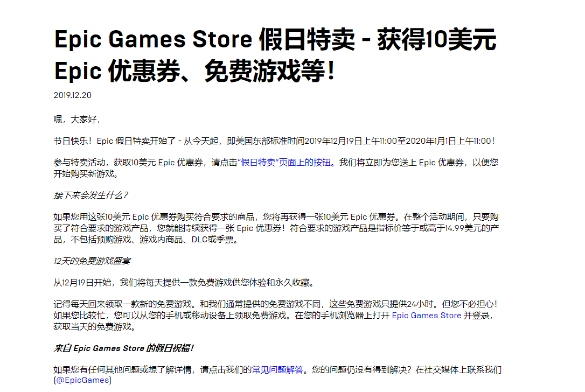Click the sentence starting 从12月19日开始
The width and height of the screenshot is (585, 392).
(184, 283)
